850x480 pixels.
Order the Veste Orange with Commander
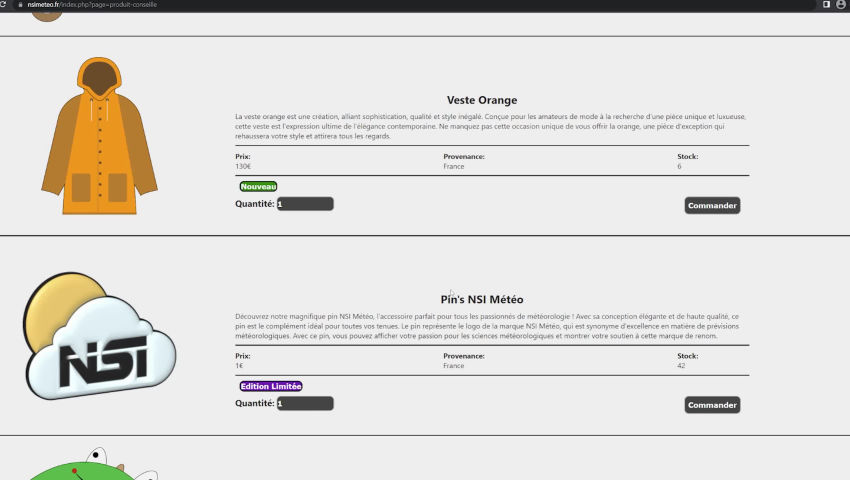[712, 206]
